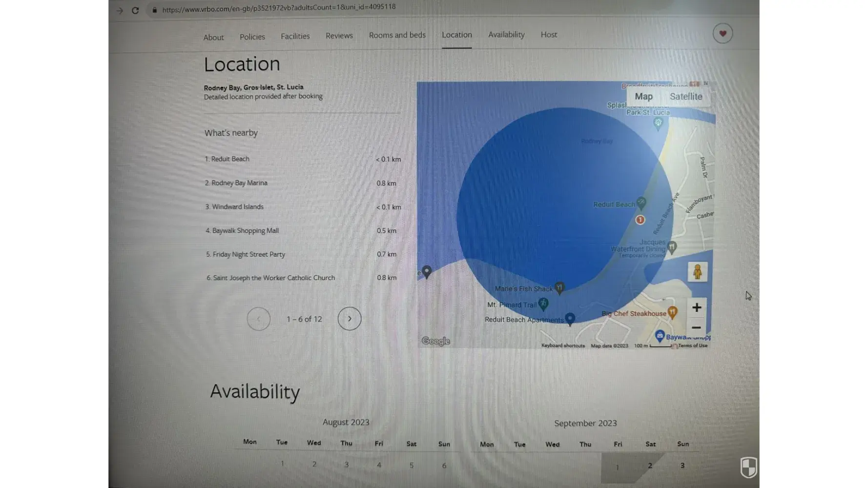
Task: Select the Reduit Beach green map pin
Action: [641, 203]
